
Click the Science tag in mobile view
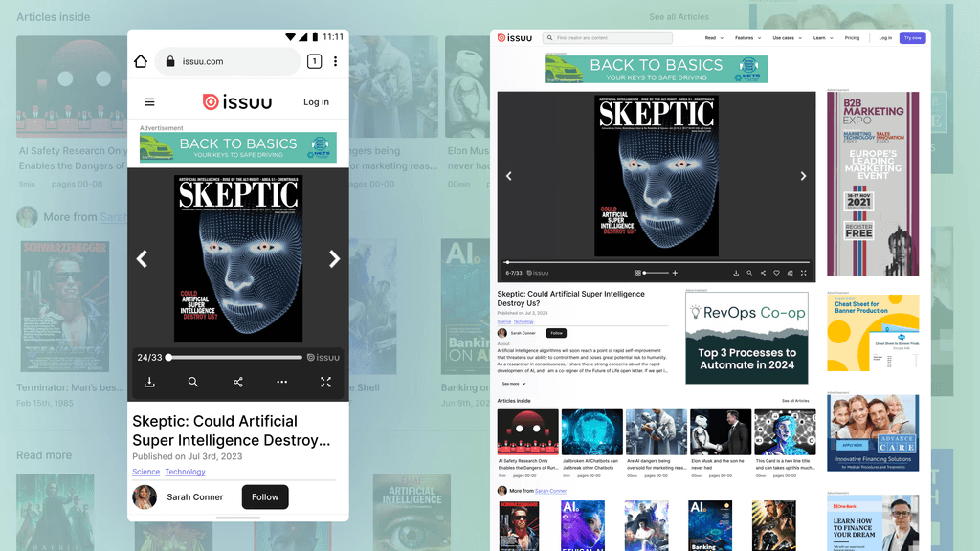point(145,472)
